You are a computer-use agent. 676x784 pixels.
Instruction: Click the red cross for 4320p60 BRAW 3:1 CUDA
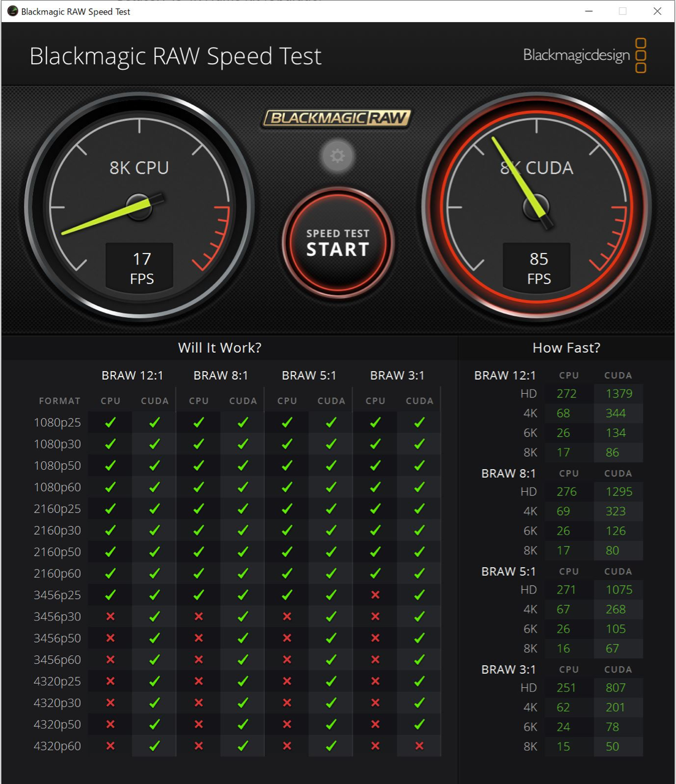point(419,746)
